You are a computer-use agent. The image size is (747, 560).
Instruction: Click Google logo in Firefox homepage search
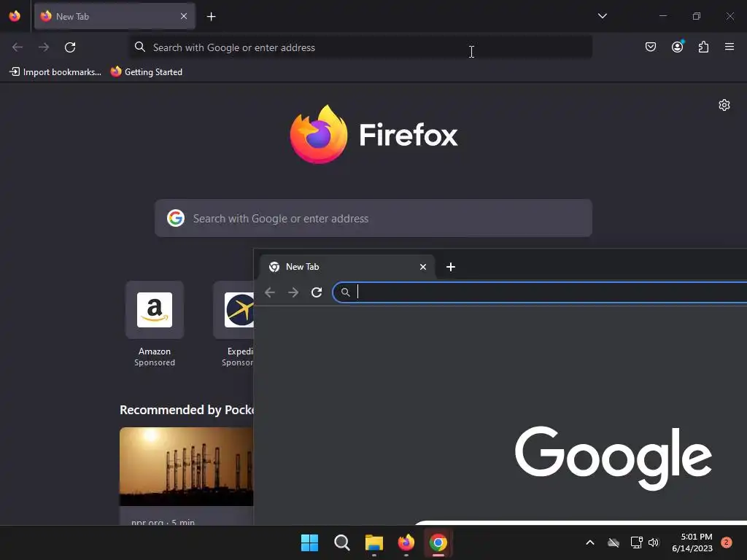(175, 218)
